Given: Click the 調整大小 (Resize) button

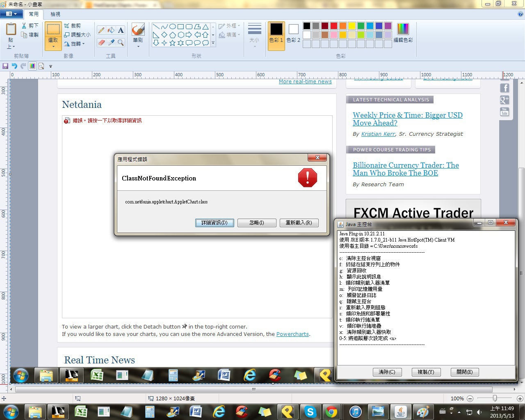Looking at the screenshot, I should click(x=77, y=35).
